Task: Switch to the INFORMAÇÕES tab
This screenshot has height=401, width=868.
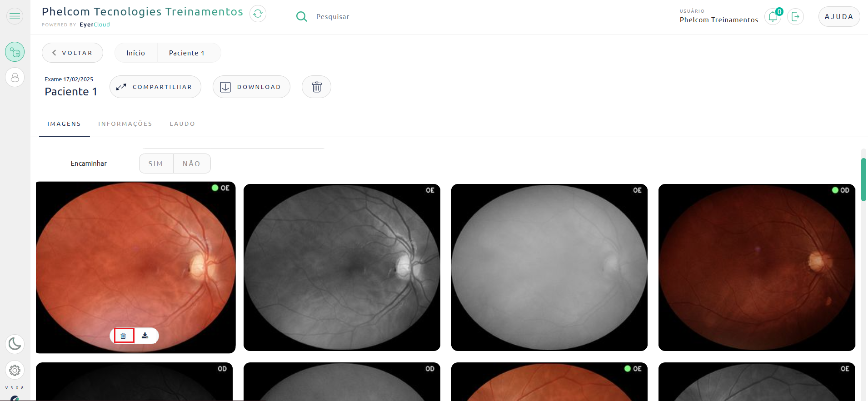Action: (x=125, y=124)
